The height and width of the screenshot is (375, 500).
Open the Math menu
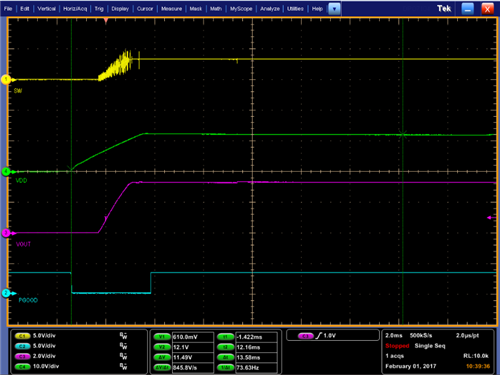click(x=216, y=9)
